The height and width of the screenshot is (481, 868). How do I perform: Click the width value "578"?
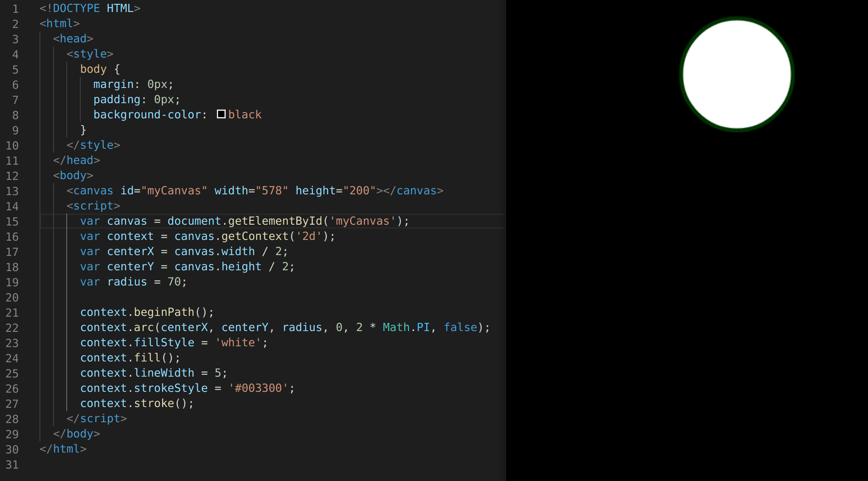click(272, 191)
